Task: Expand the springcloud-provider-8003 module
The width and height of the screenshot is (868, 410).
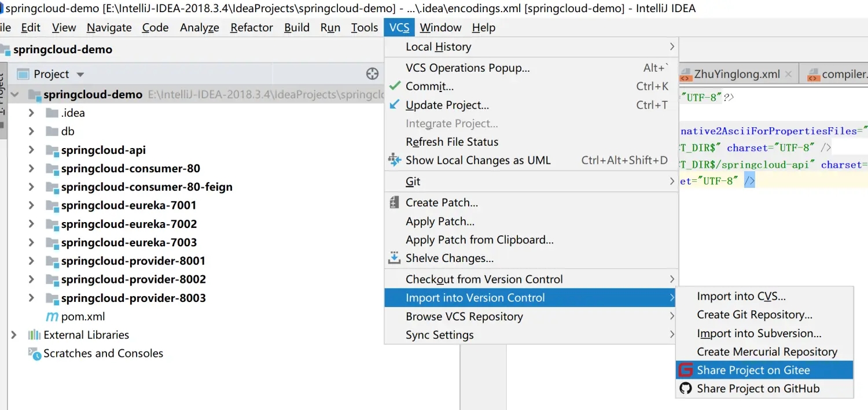Action: tap(32, 298)
